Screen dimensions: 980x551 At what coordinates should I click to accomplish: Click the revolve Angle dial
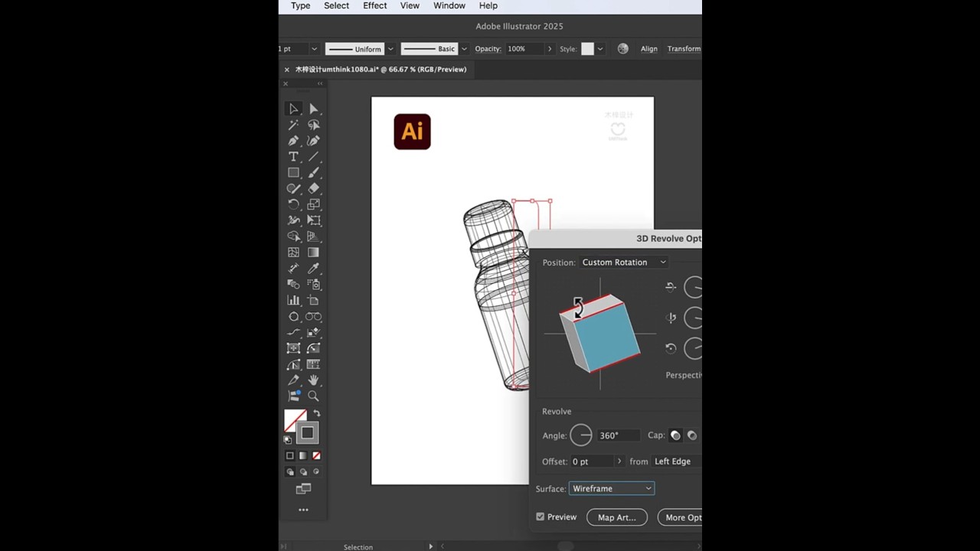(x=581, y=435)
